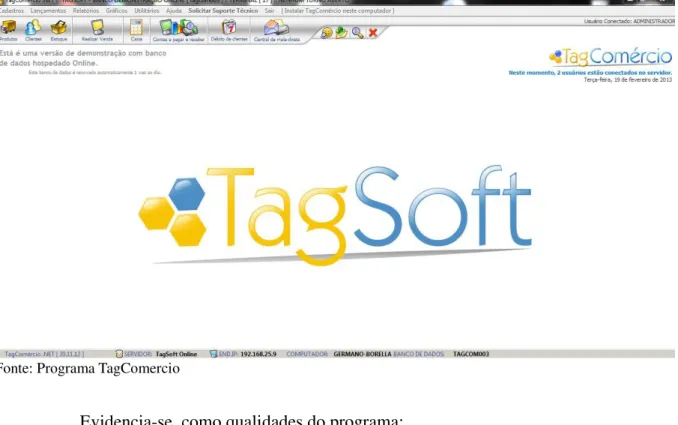Open the Relatórios menu
The width and height of the screenshot is (678, 425).
click(86, 11)
